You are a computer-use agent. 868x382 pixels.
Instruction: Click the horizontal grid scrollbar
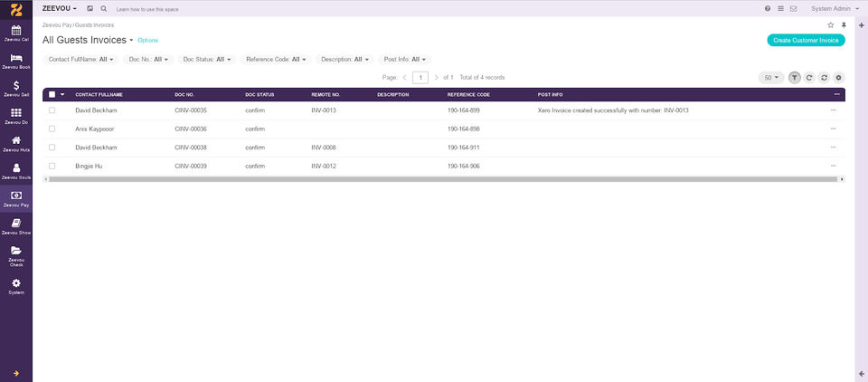click(443, 179)
